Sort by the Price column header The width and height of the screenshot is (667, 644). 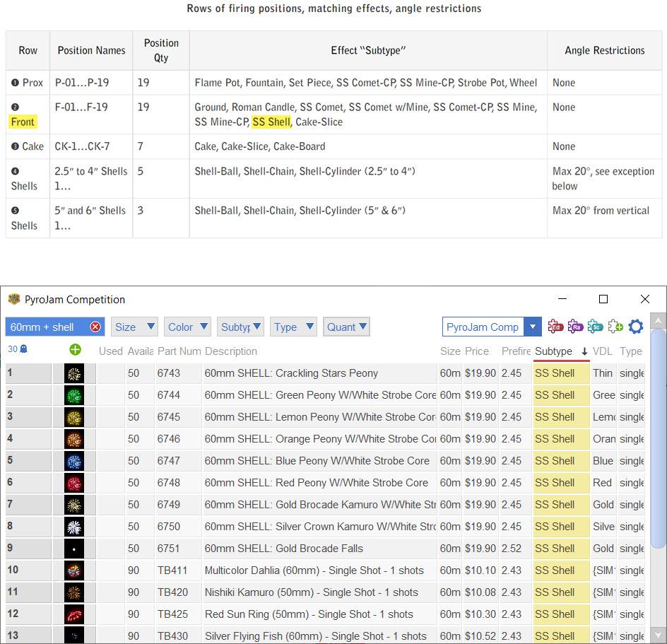point(477,351)
